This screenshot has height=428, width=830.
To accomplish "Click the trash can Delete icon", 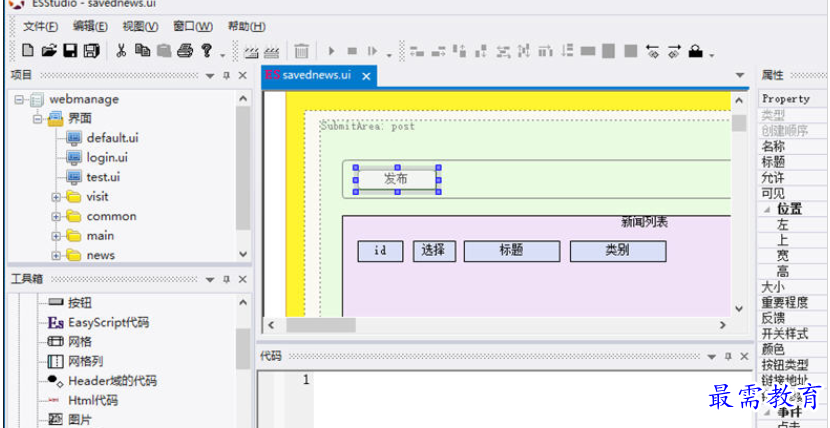I will (301, 51).
